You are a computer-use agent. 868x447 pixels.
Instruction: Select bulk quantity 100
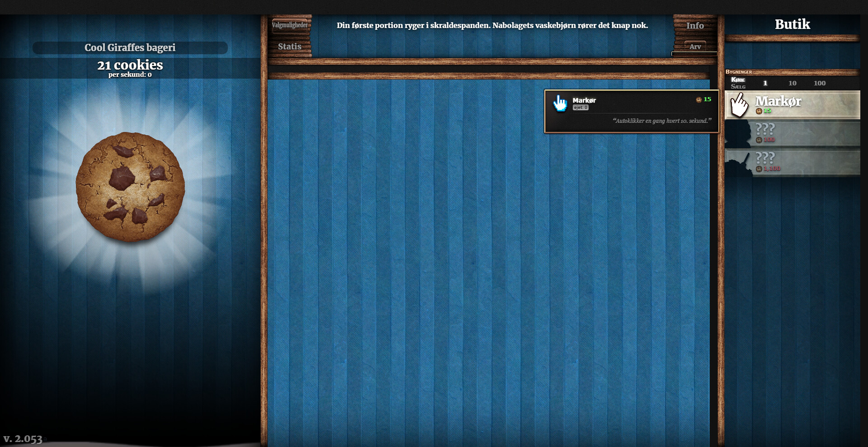pyautogui.click(x=819, y=83)
